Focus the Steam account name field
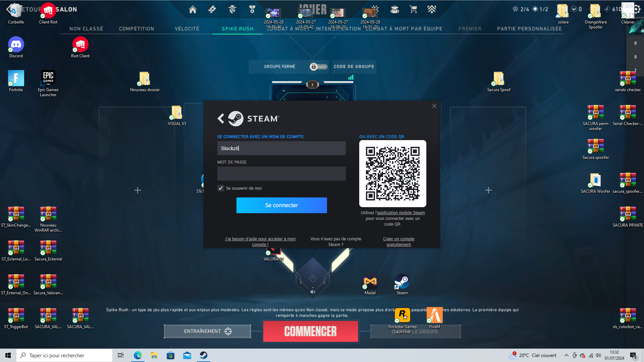The width and height of the screenshot is (644, 362). pyautogui.click(x=281, y=148)
